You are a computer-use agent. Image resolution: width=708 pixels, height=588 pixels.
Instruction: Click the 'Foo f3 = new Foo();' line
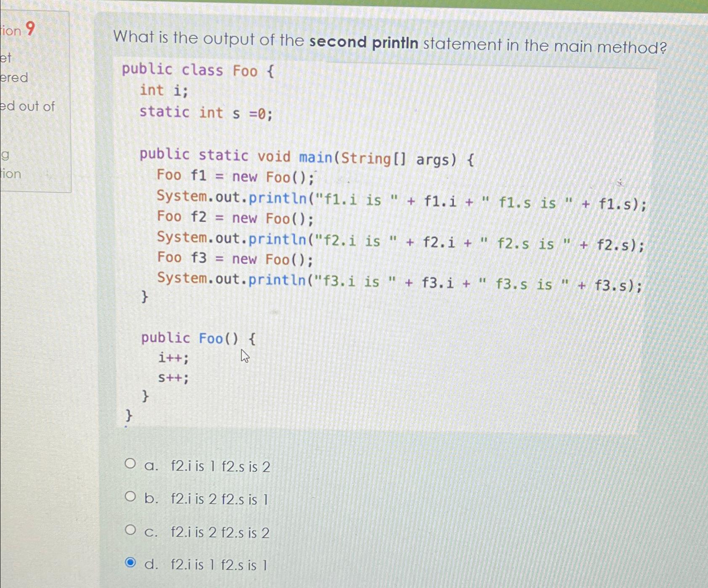click(x=234, y=258)
